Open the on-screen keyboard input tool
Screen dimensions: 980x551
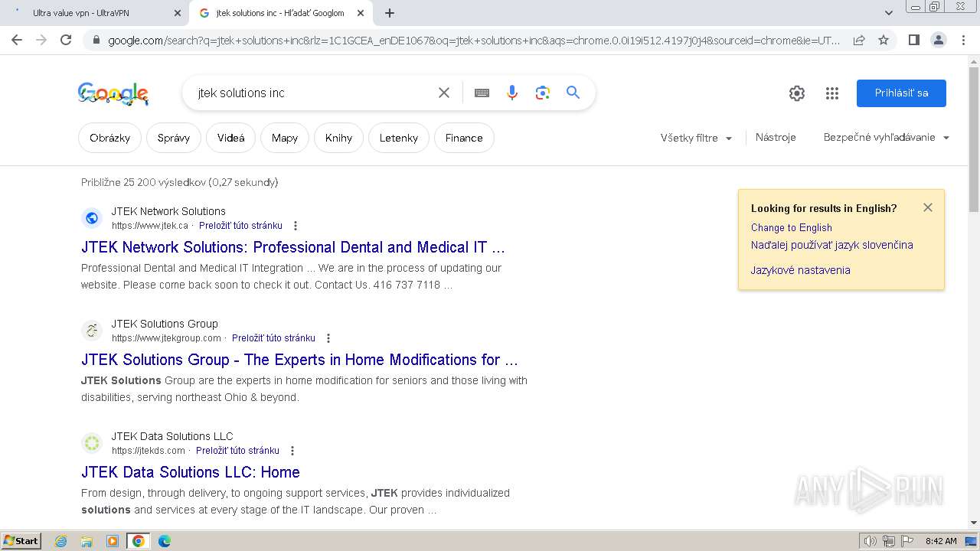(482, 93)
